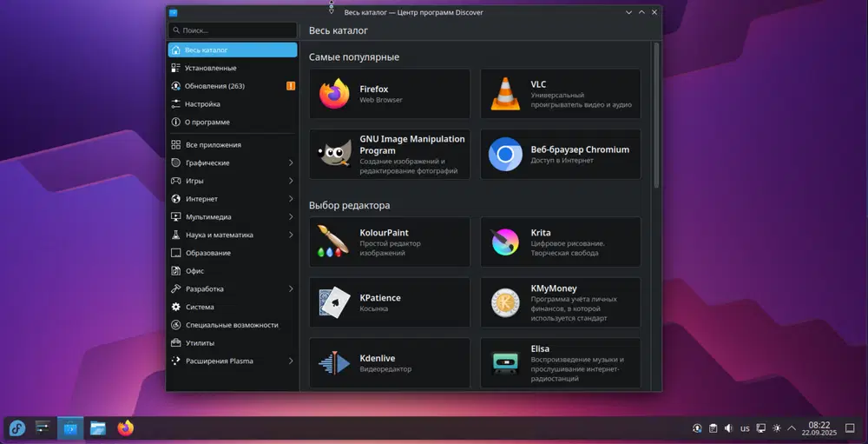Click the clock showing 08:22

(x=819, y=427)
